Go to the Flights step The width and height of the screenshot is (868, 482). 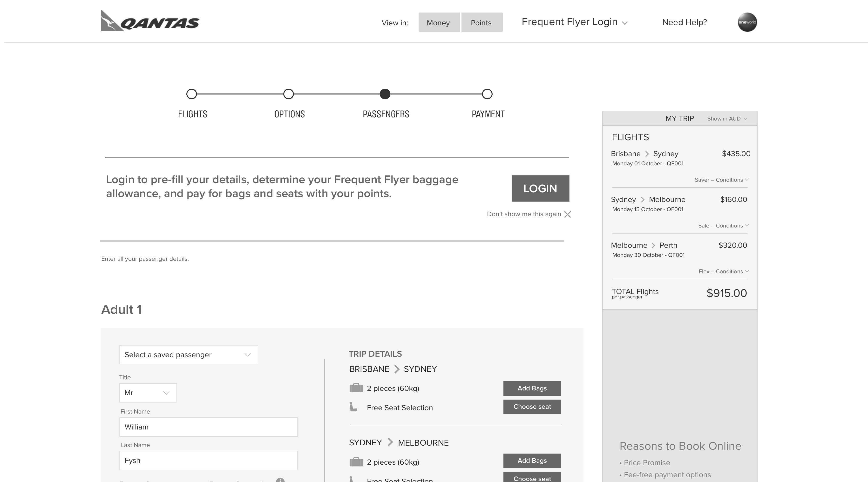192,94
